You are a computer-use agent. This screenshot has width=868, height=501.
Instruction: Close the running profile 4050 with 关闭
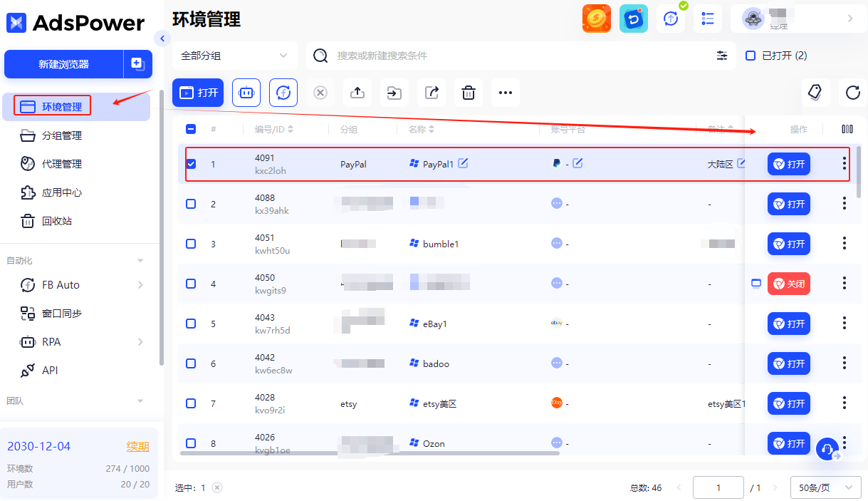[x=789, y=284]
